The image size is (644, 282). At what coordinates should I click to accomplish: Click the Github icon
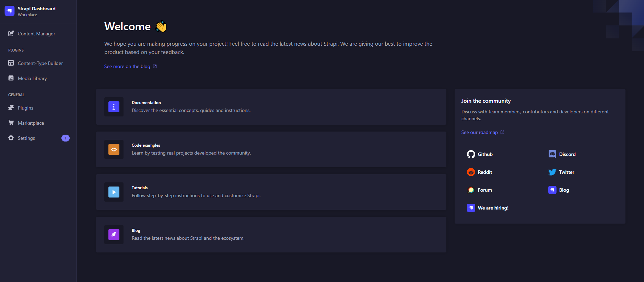pyautogui.click(x=471, y=154)
